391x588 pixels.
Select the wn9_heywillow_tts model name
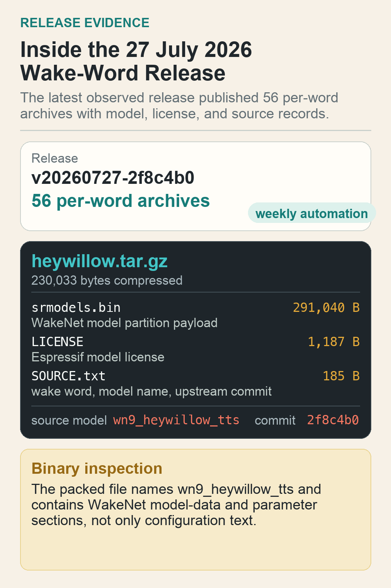[x=176, y=420]
